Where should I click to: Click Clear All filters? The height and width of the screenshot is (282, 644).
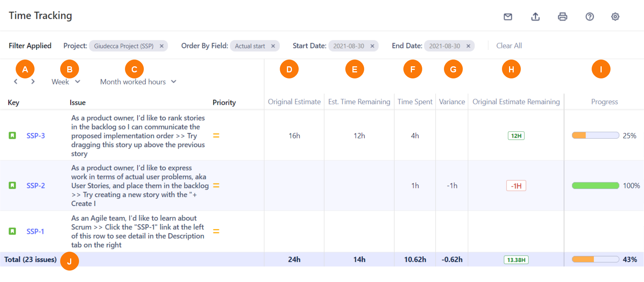(x=509, y=46)
